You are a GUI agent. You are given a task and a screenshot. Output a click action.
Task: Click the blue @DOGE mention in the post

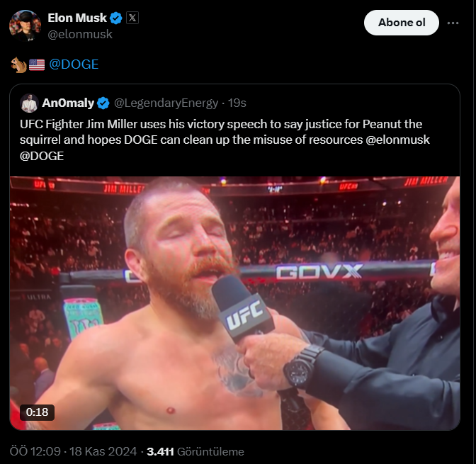74,64
